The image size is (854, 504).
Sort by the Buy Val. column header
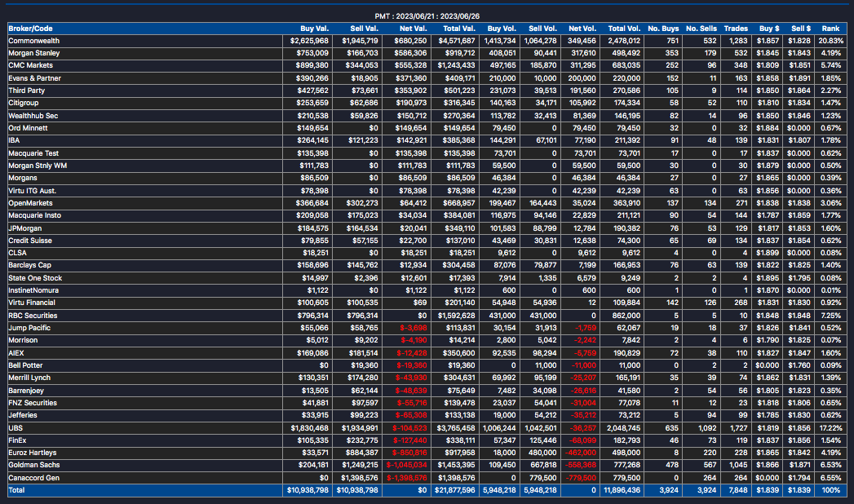[x=314, y=29]
